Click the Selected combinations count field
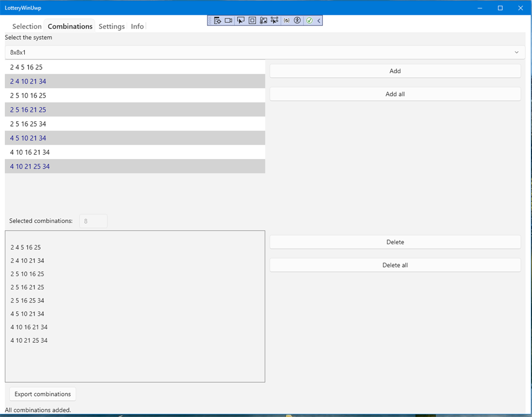The height and width of the screenshot is (417, 532). (93, 221)
